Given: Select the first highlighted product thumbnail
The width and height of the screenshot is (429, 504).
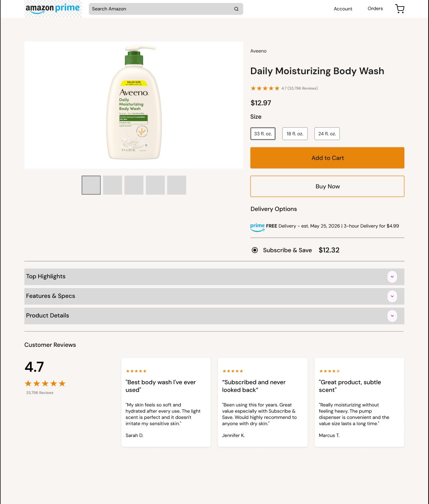Looking at the screenshot, I should click(91, 185).
